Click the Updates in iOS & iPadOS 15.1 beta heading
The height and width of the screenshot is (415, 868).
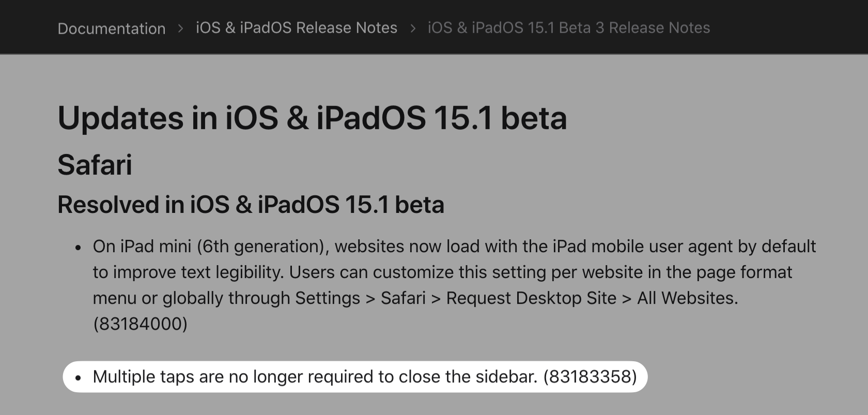312,118
